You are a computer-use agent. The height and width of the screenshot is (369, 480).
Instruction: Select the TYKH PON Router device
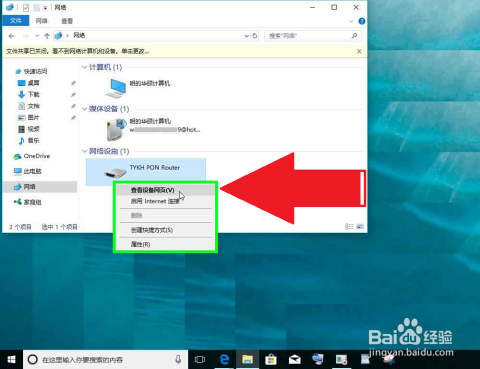146,171
